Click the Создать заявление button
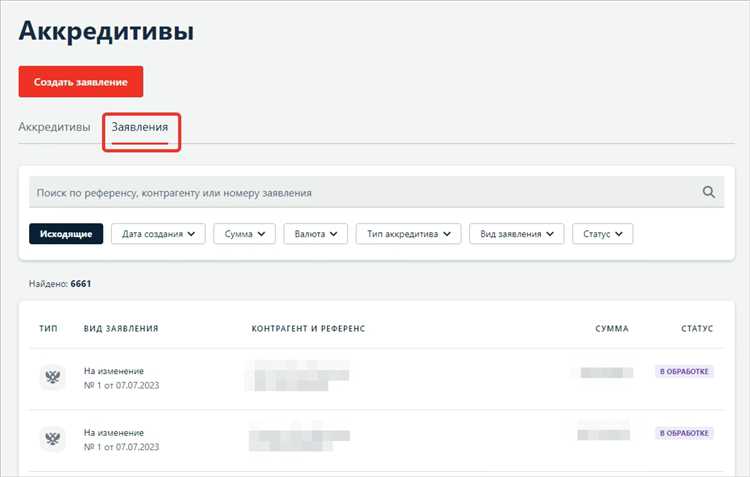 [81, 82]
